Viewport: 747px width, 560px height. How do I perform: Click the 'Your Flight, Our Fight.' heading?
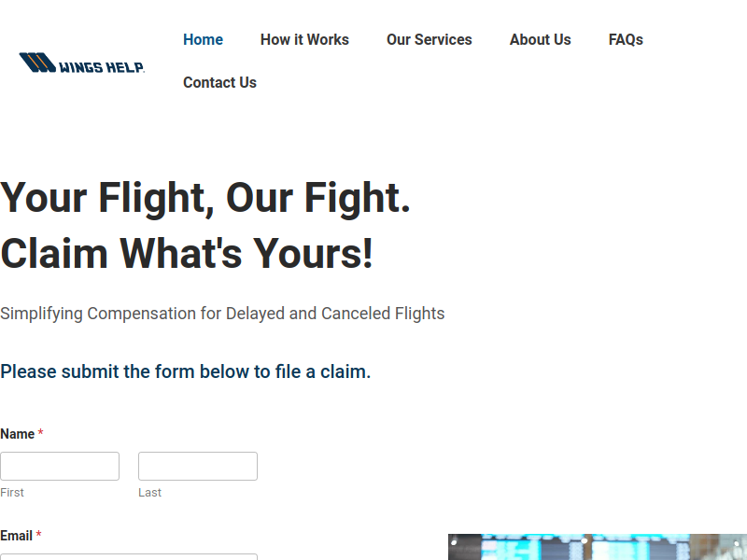click(205, 198)
